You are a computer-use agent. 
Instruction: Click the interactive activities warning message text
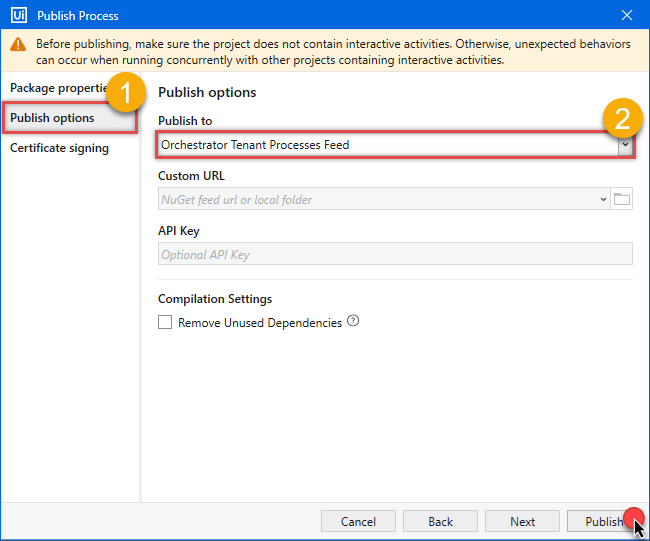point(333,52)
